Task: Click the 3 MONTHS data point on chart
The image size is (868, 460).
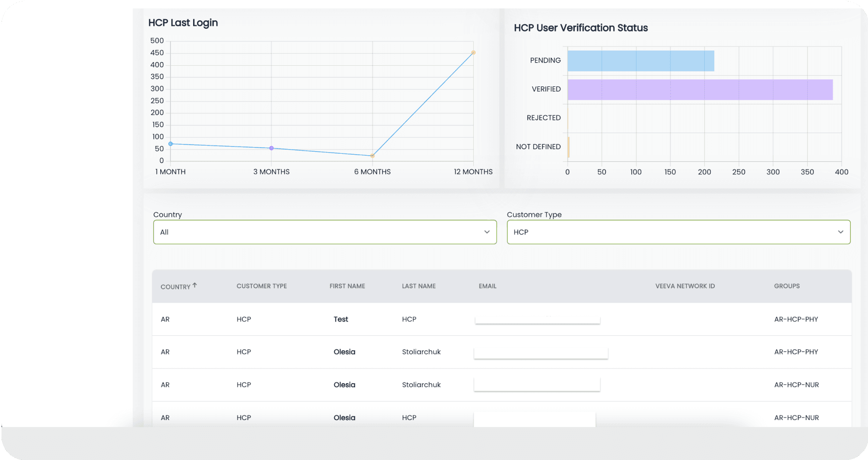Action: (x=271, y=148)
